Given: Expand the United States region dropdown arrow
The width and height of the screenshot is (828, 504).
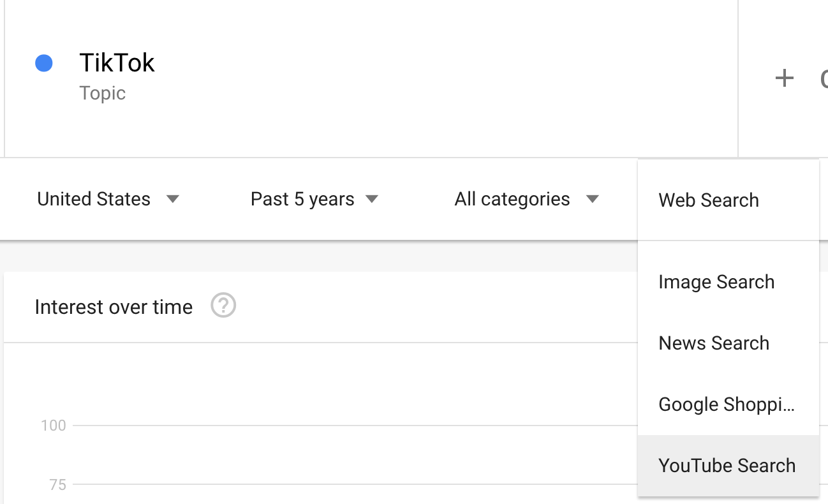Looking at the screenshot, I should 172,199.
